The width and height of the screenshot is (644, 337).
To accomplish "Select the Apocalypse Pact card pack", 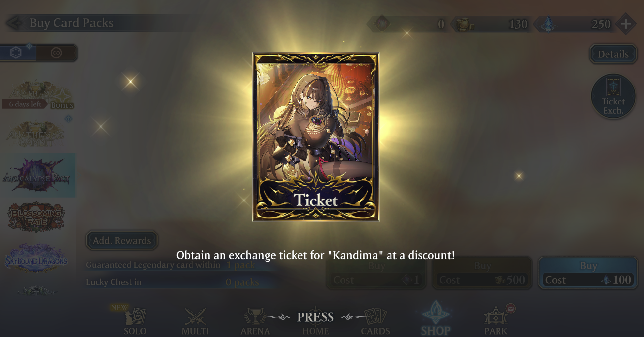I will click(x=37, y=175).
